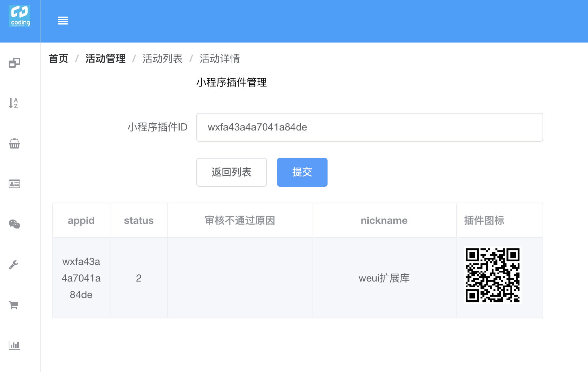This screenshot has width=588, height=372.
Task: Select the appid cell wxfa43a4a7041a84de
Action: coord(81,278)
